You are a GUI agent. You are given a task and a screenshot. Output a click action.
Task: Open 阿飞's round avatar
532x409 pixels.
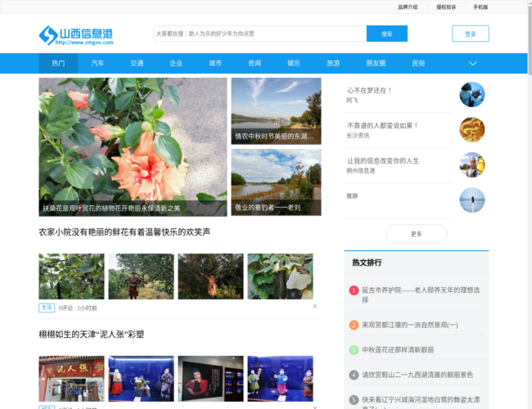pyautogui.click(x=472, y=94)
